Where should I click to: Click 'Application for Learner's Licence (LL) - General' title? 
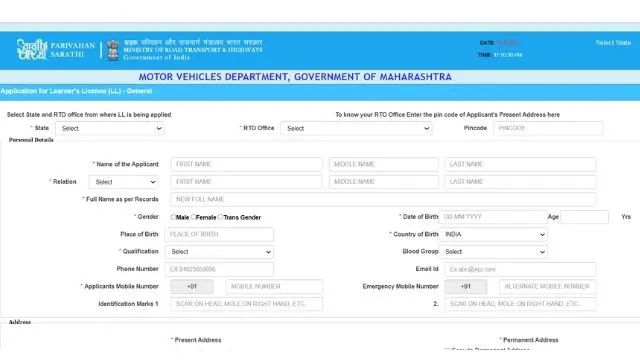click(x=76, y=91)
